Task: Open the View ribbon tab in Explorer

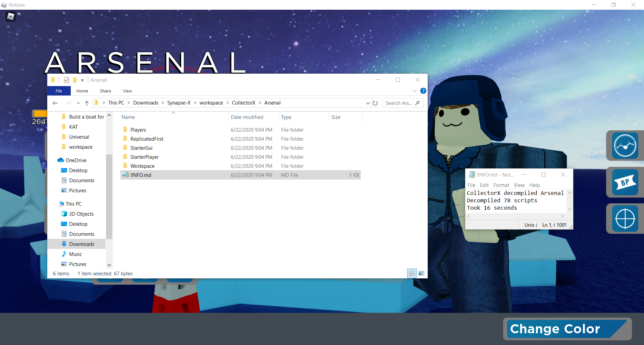Action: (127, 91)
